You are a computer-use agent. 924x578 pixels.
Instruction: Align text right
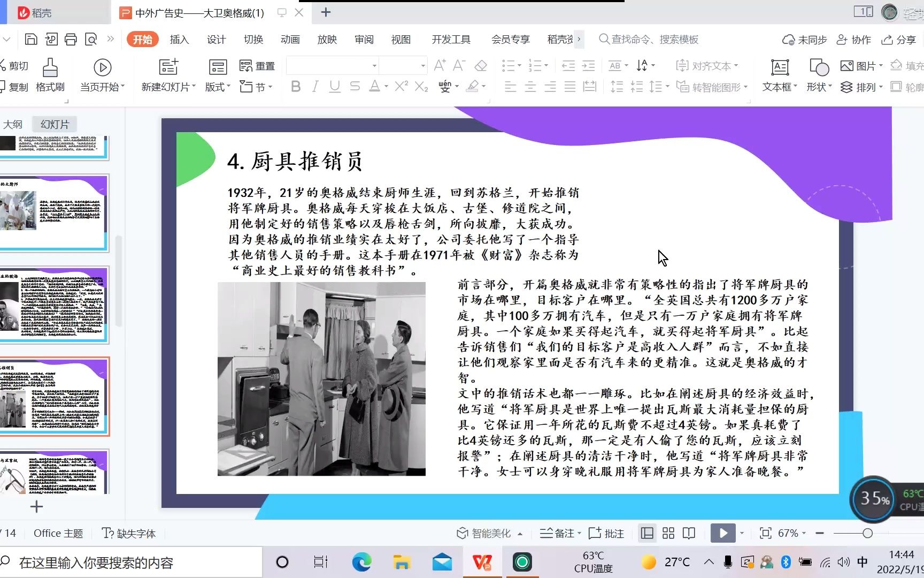click(x=550, y=86)
